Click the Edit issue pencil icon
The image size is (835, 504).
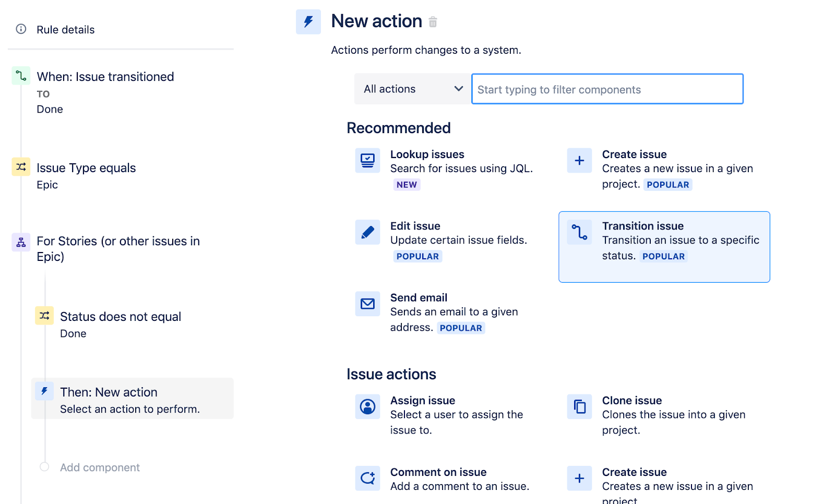(367, 232)
